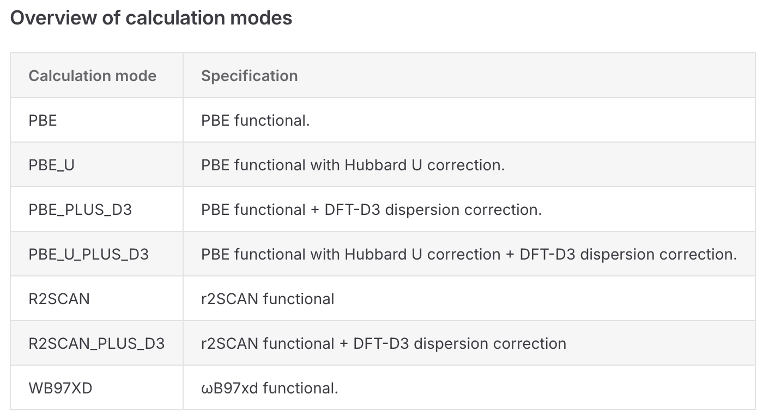Click the 'r2SCAN functional' specification text
This screenshot has width=763, height=419.
tap(267, 299)
